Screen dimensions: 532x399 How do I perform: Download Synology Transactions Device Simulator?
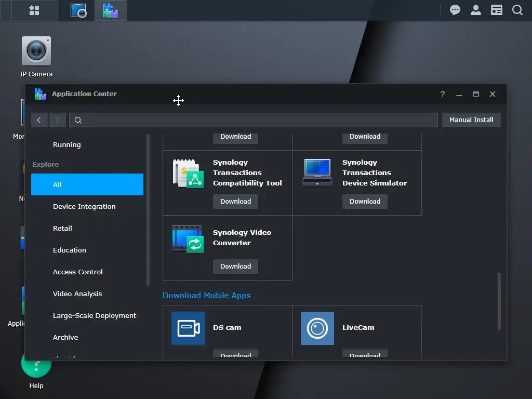pos(365,202)
